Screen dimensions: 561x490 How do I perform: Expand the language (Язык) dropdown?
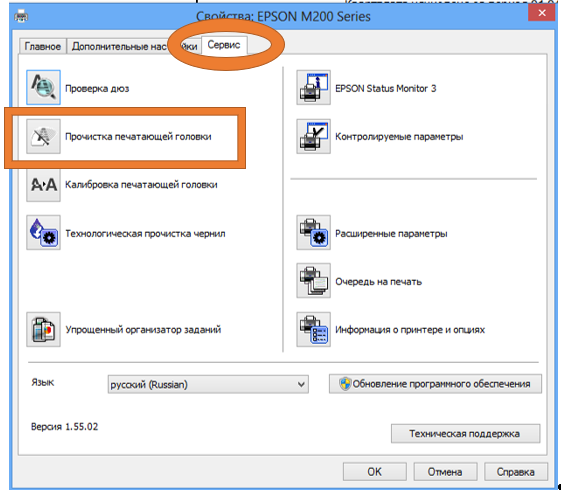[x=208, y=384]
